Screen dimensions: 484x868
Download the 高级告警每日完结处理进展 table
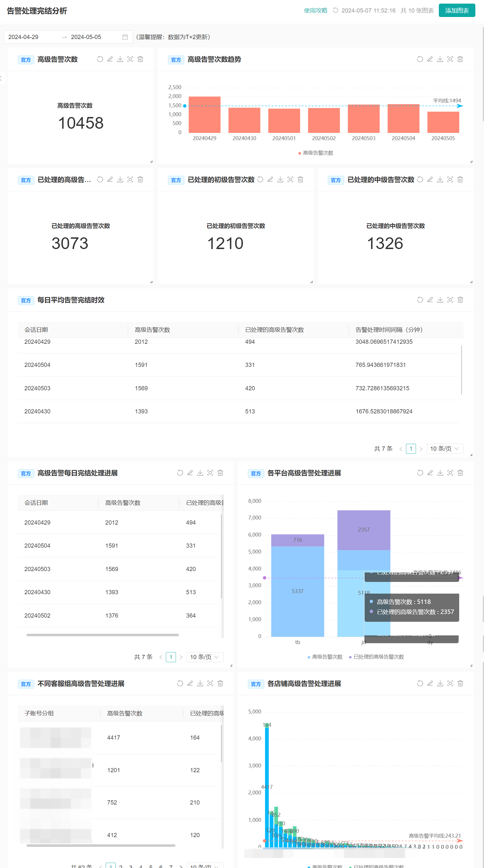[200, 473]
